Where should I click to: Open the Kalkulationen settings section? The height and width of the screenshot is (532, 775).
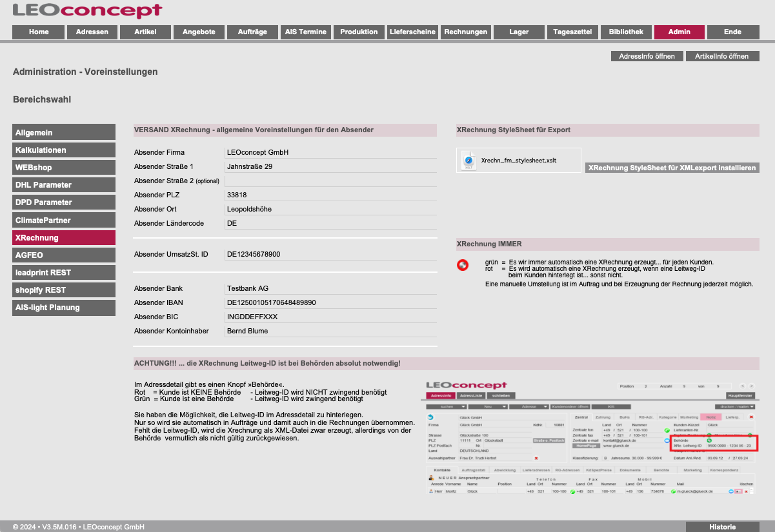click(64, 150)
